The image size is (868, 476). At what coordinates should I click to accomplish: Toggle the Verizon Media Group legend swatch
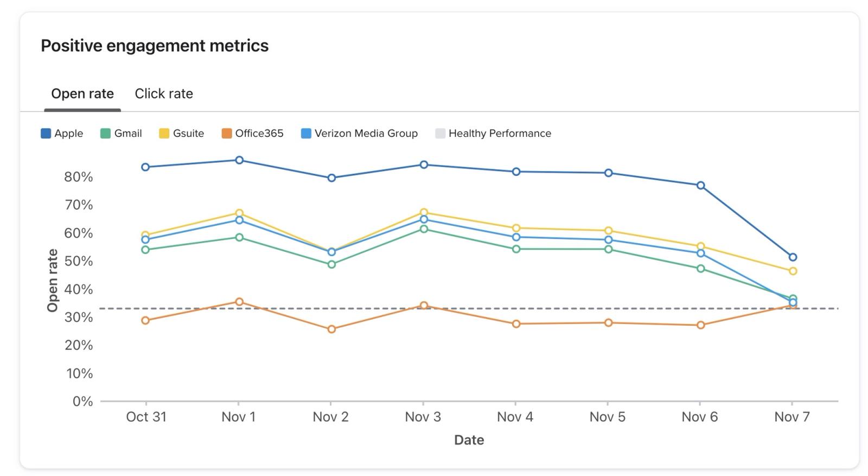click(x=307, y=134)
